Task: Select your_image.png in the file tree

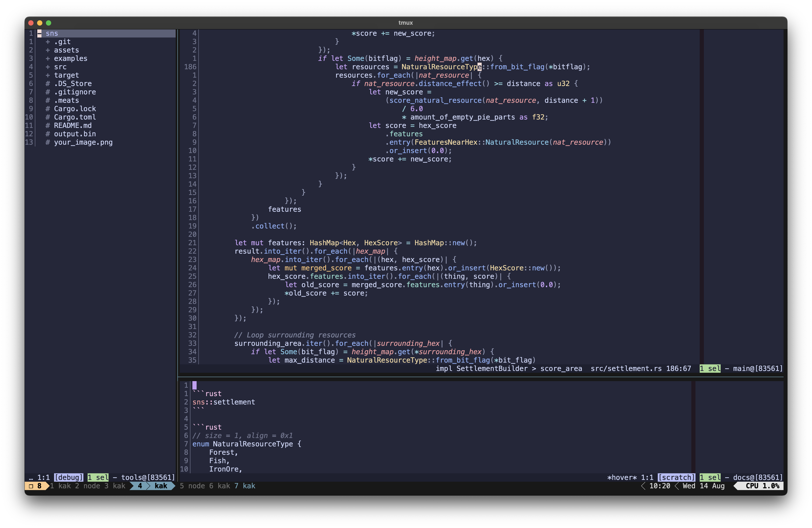Action: pos(83,142)
